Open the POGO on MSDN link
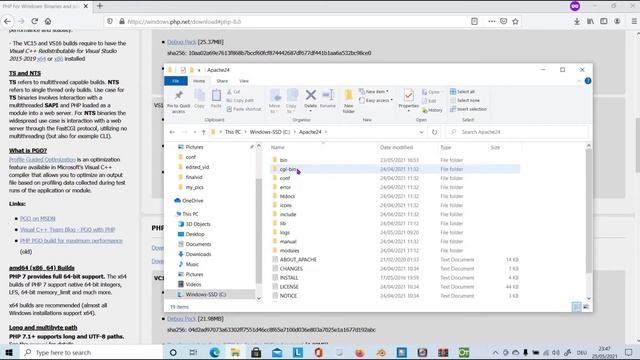 38,219
